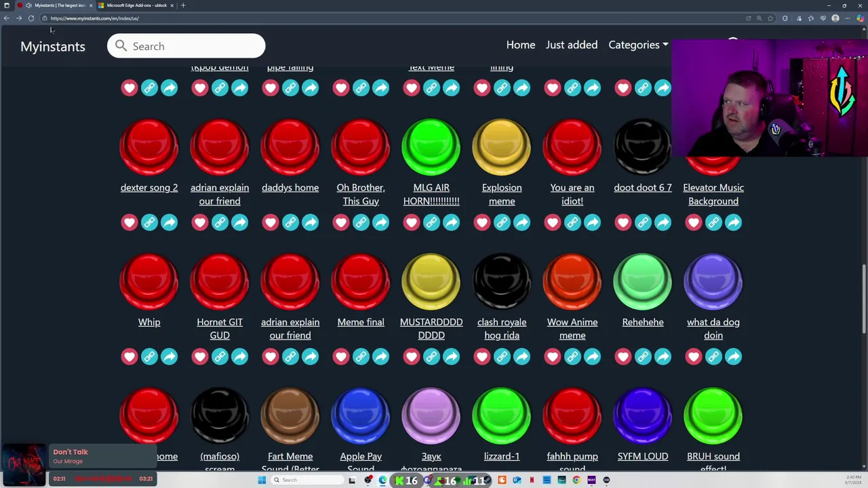Image resolution: width=868 pixels, height=488 pixels.
Task: Open the adrian explain our friend link under Whip row
Action: (290, 329)
